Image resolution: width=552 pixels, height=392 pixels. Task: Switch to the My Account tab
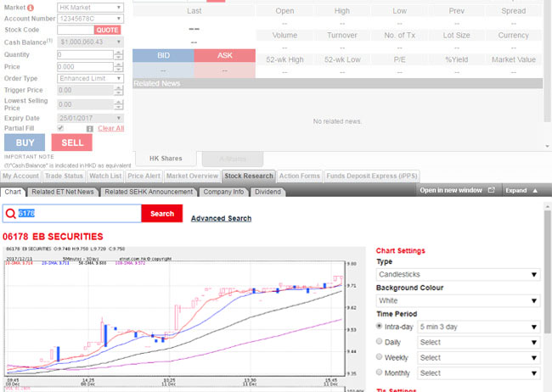20,176
